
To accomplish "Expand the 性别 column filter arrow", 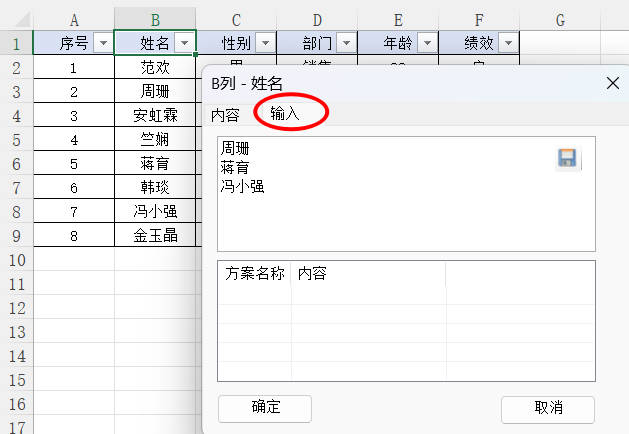I will tap(265, 42).
